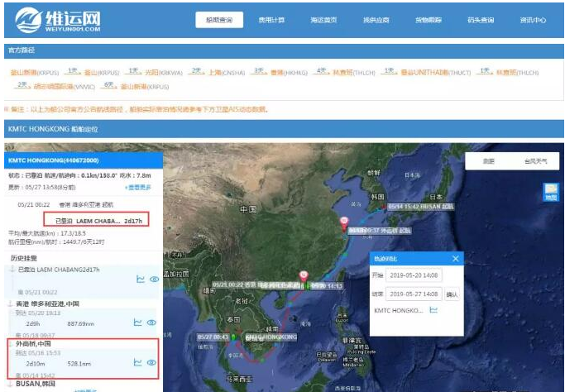This screenshot has width=565, height=392.
Task: Toggle track visibility for 外高桥,中国 row
Action: point(151,362)
